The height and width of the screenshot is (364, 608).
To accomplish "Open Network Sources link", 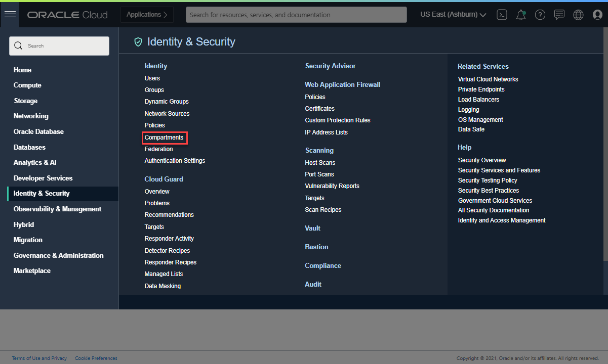I will point(167,114).
